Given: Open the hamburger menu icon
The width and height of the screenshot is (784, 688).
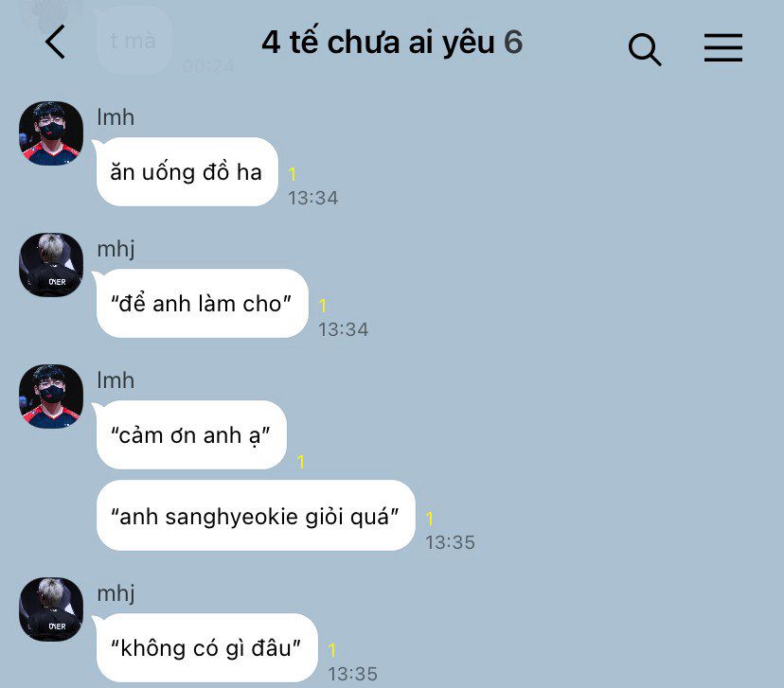Looking at the screenshot, I should click(723, 48).
